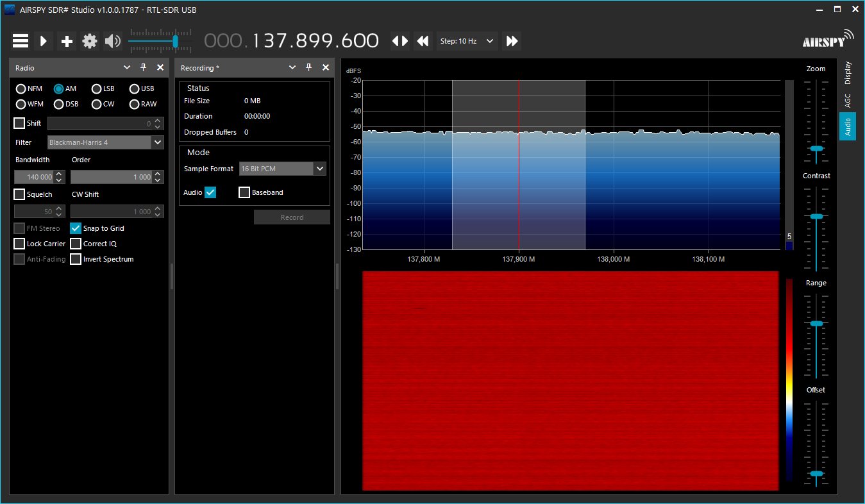
Task: Adjust the Contrast slider
Action: coord(816,216)
